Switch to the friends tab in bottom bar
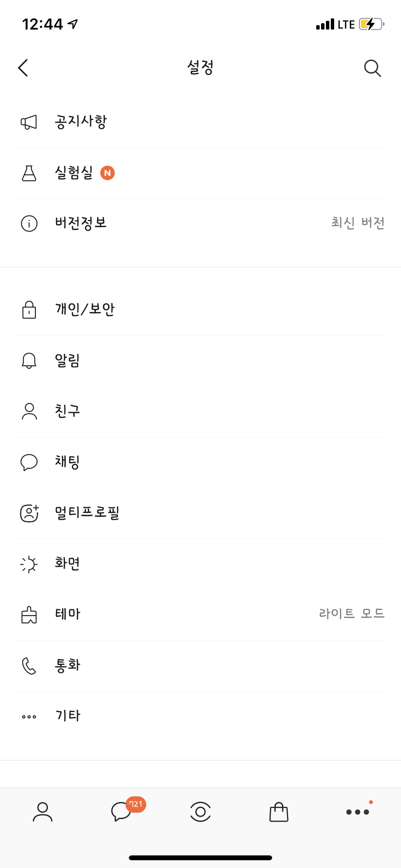Viewport: 401px width, 868px height. coord(43,812)
